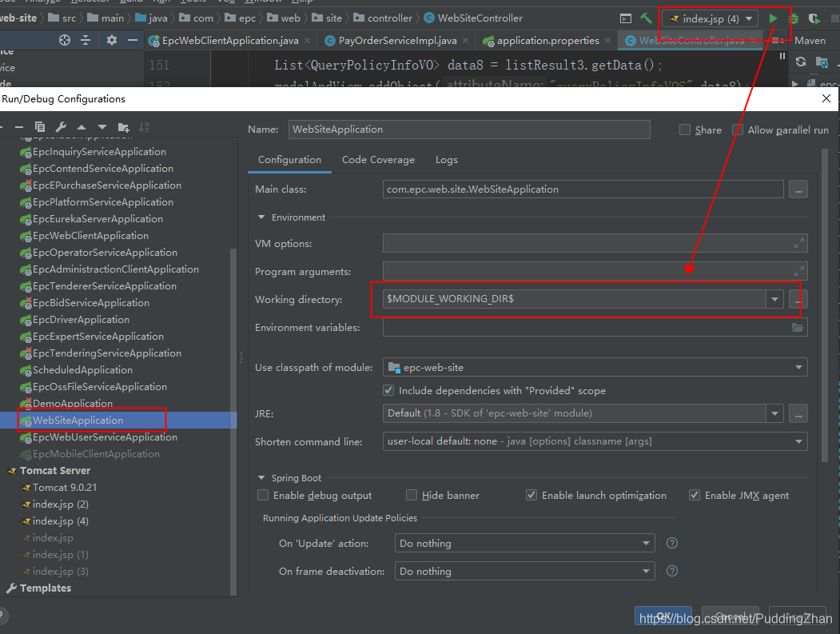Move configuration down arrow
The width and height of the screenshot is (840, 634).
102,127
